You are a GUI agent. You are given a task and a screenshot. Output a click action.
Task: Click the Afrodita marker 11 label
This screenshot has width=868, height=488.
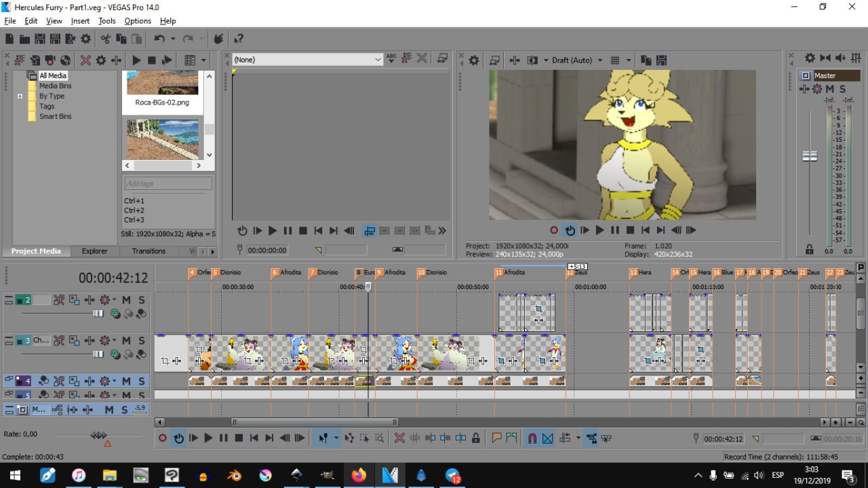[514, 273]
